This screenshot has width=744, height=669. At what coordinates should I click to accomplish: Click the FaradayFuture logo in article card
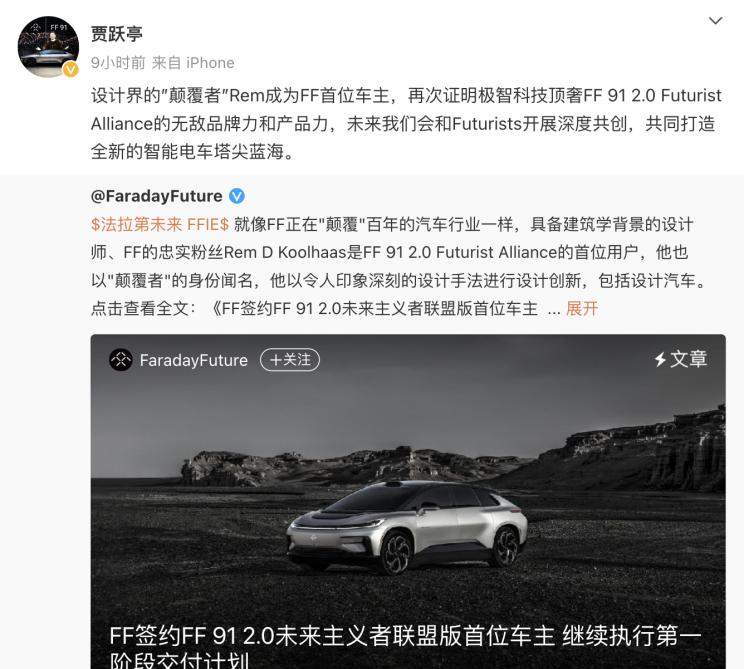coord(121,360)
